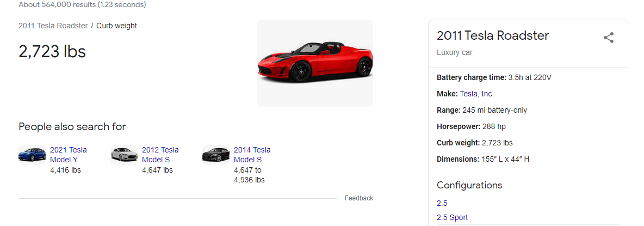Select the 2.5 Sport configuration link
The width and height of the screenshot is (644, 226).
coord(452,217)
